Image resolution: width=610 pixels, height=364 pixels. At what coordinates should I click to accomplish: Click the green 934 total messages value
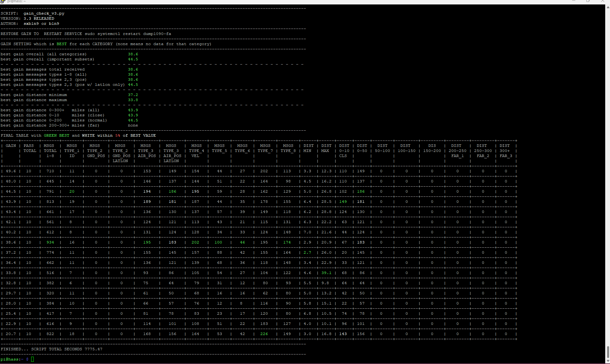(x=50, y=242)
